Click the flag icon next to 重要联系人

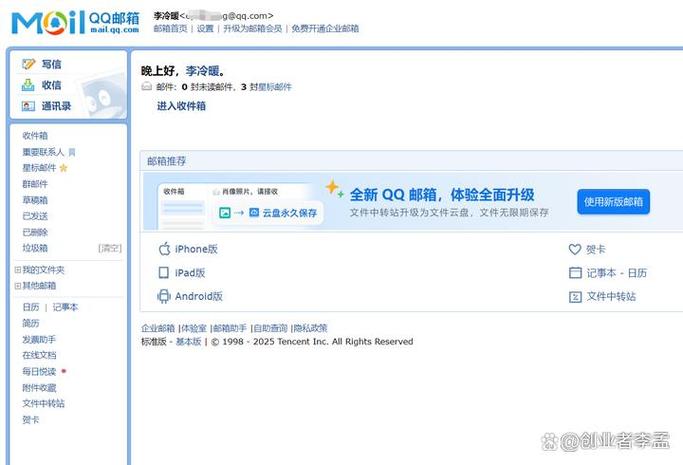(72, 152)
